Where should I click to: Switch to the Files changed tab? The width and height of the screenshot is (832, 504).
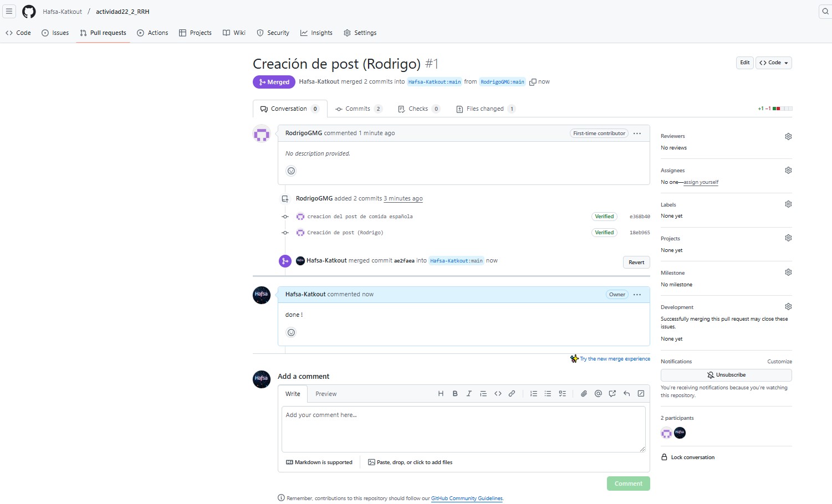tap(485, 109)
